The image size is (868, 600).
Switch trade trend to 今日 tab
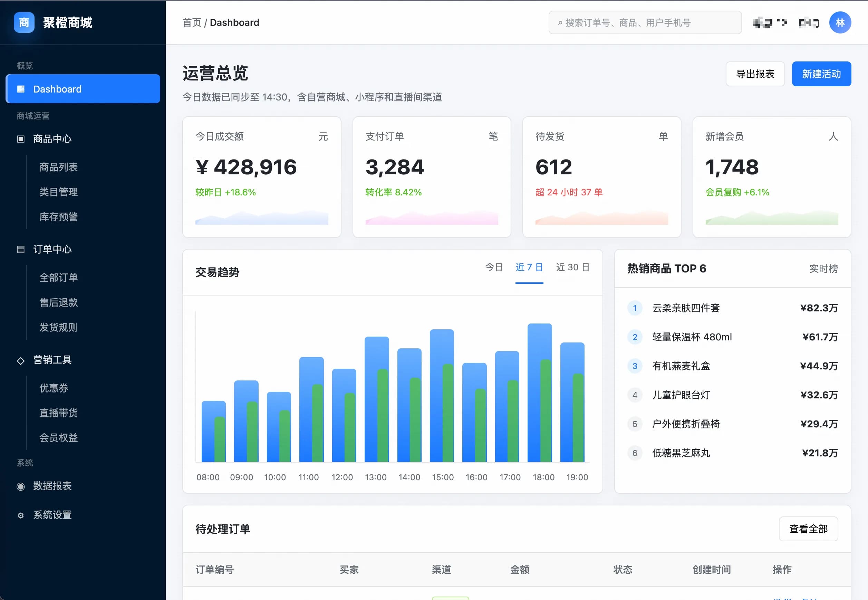pos(494,267)
